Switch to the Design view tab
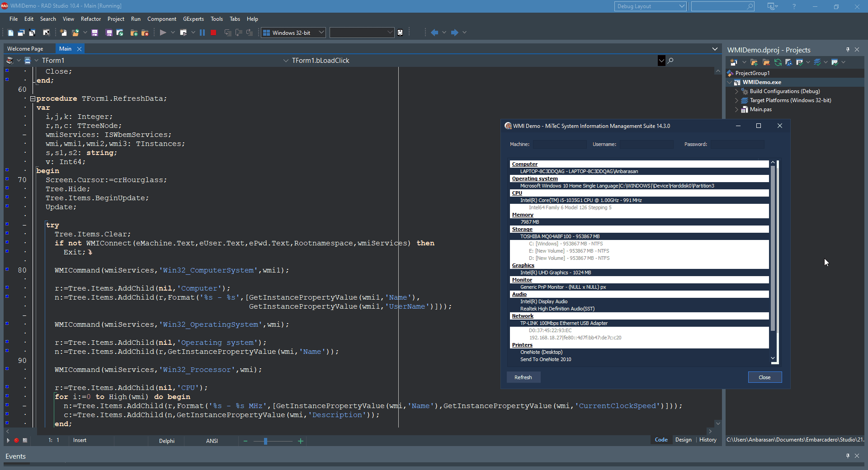Image resolution: width=868 pixels, height=470 pixels. 683,440
